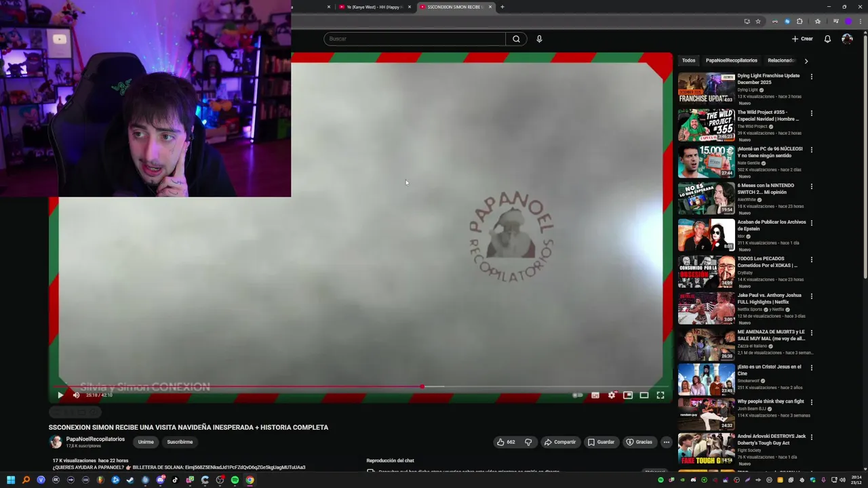Switch to the Ye (Kanye West) tab

click(x=373, y=7)
